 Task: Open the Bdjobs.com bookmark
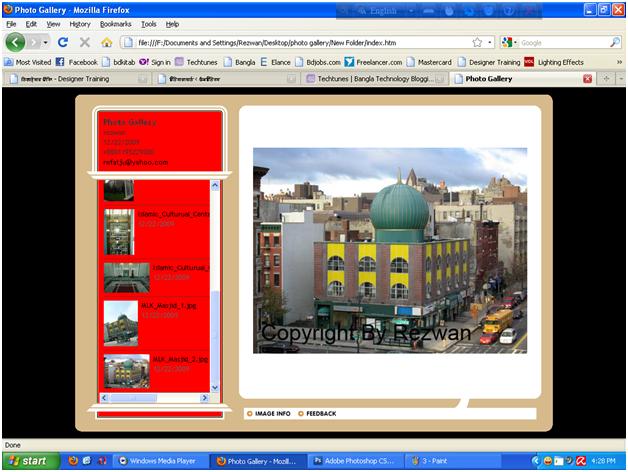[318, 62]
